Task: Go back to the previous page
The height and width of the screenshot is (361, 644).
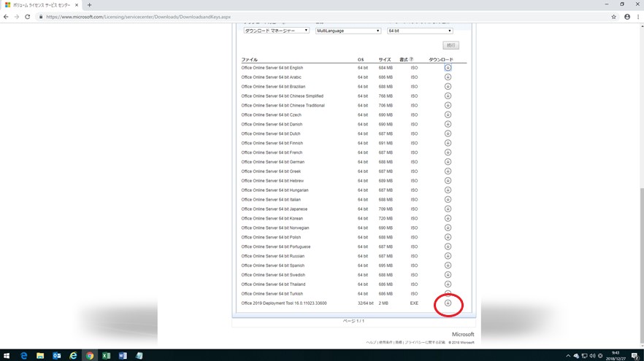Action: tap(6, 17)
